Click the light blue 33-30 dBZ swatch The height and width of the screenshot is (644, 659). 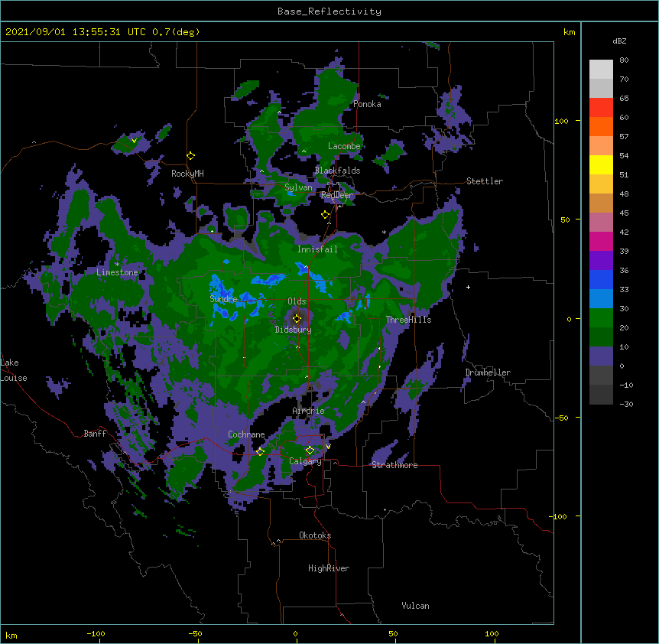coord(601,298)
